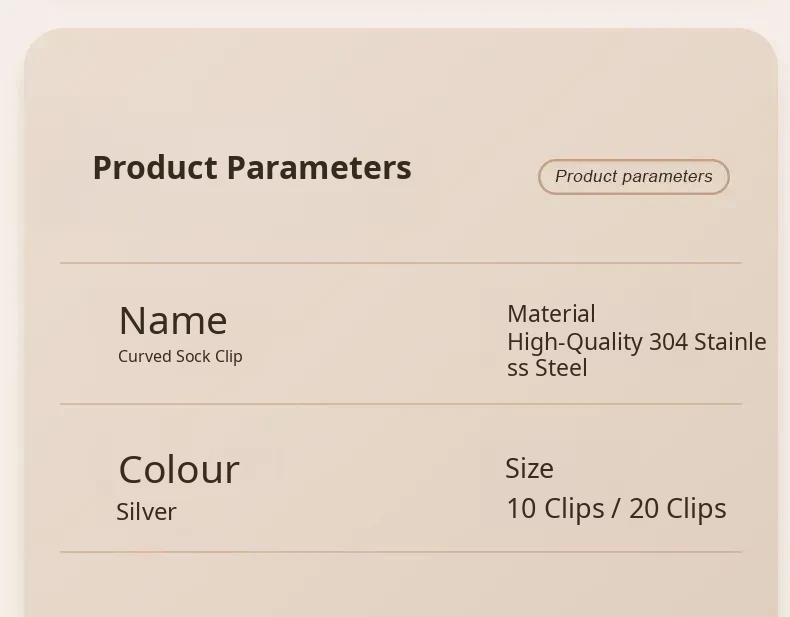Choose the "10 Clips" size text

tap(555, 509)
